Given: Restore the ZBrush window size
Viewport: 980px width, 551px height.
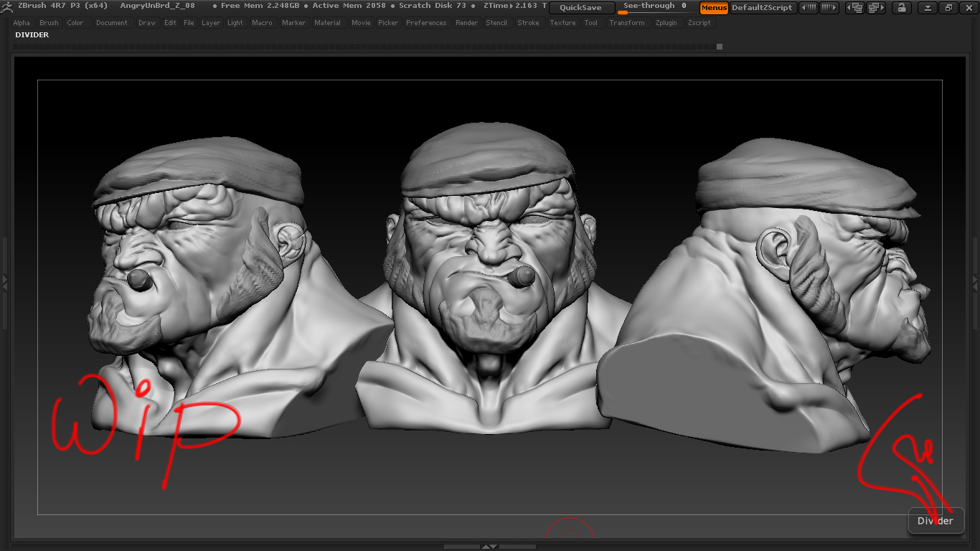Looking at the screenshot, I should [x=948, y=8].
